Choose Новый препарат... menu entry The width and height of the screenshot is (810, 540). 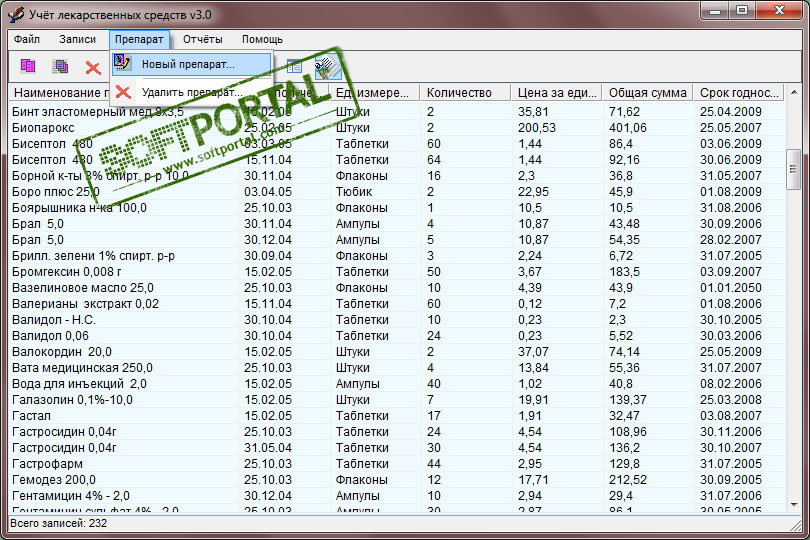coord(192,64)
